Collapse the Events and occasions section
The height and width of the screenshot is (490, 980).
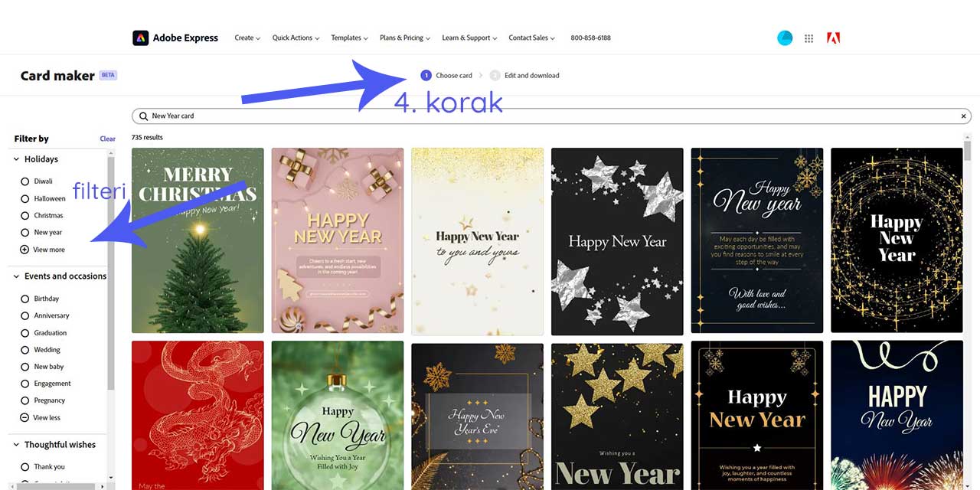pyautogui.click(x=16, y=276)
